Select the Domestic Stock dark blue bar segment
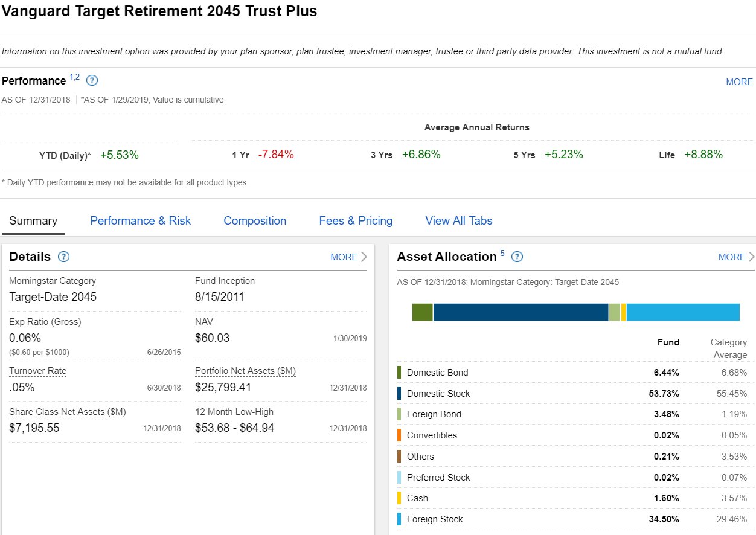The width and height of the screenshot is (756, 535). [x=521, y=312]
